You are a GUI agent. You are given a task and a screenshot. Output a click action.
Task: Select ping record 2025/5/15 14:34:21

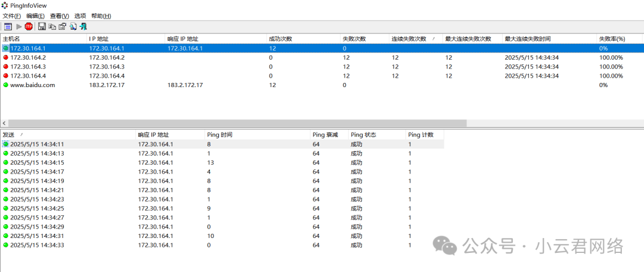pos(222,190)
